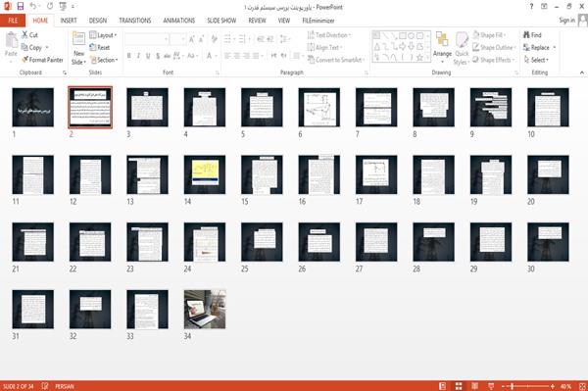Viewport: 588px width, 391px height.
Task: Click Slide Show icon in status bar
Action: tap(491, 386)
